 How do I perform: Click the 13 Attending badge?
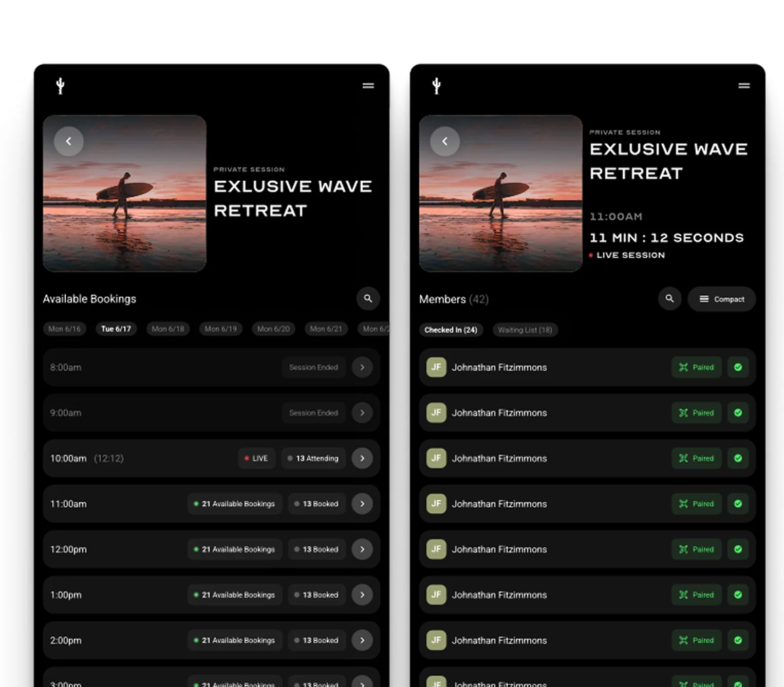313,458
